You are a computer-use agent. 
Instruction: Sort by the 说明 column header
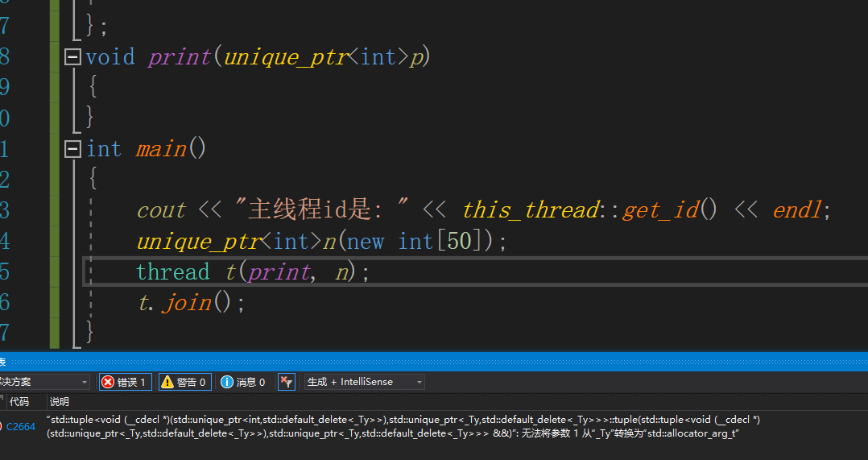point(60,402)
